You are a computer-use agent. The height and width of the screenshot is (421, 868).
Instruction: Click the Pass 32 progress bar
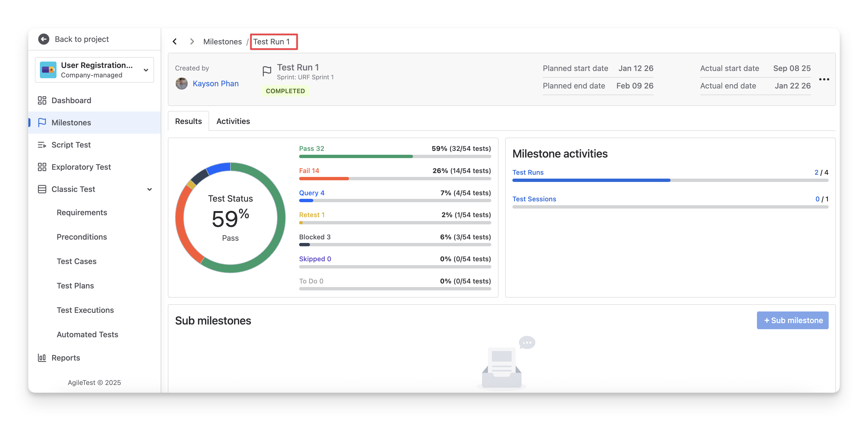point(395,156)
